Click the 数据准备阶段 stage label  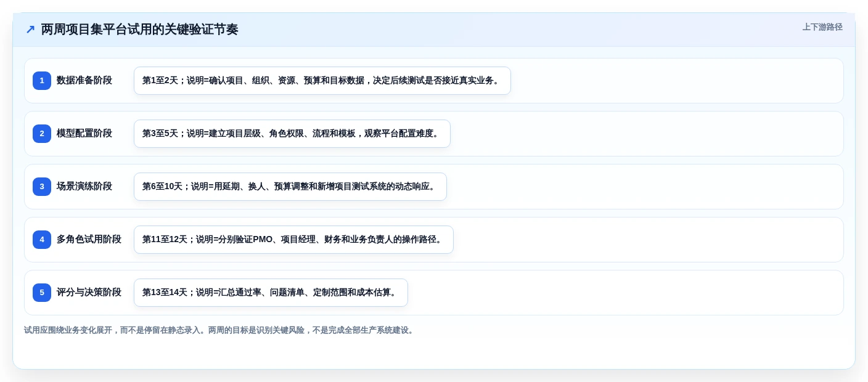pyautogui.click(x=84, y=81)
